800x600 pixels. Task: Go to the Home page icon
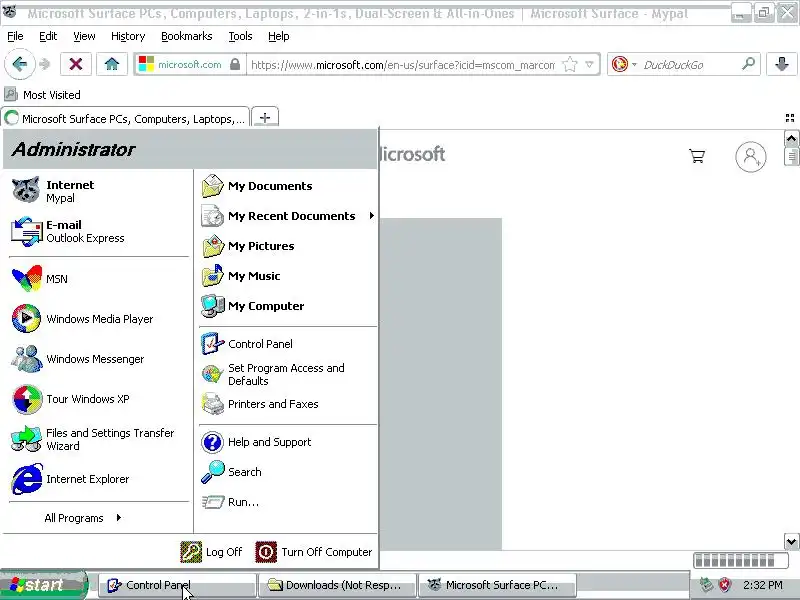pyautogui.click(x=112, y=64)
